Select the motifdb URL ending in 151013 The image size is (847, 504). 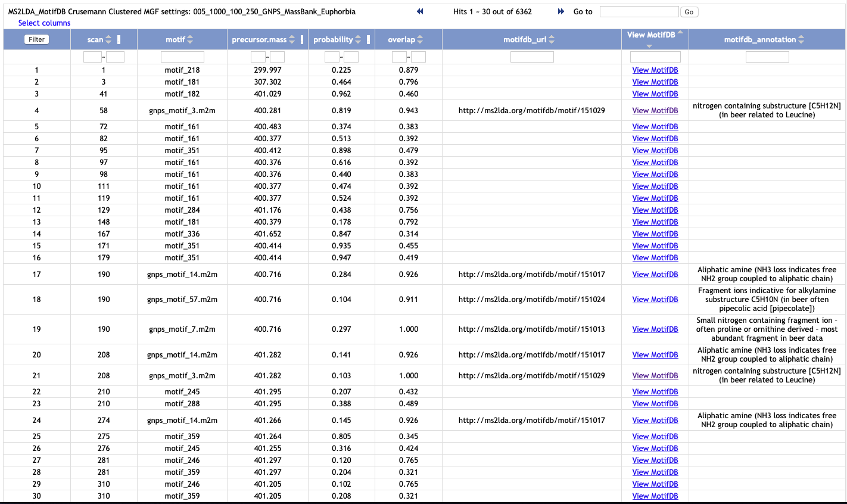pos(532,329)
